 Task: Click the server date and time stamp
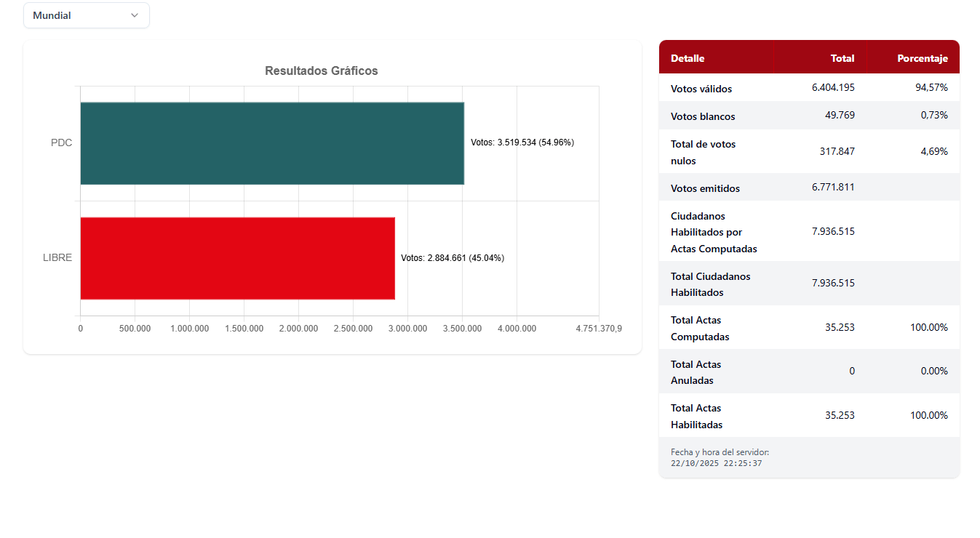[x=720, y=457]
